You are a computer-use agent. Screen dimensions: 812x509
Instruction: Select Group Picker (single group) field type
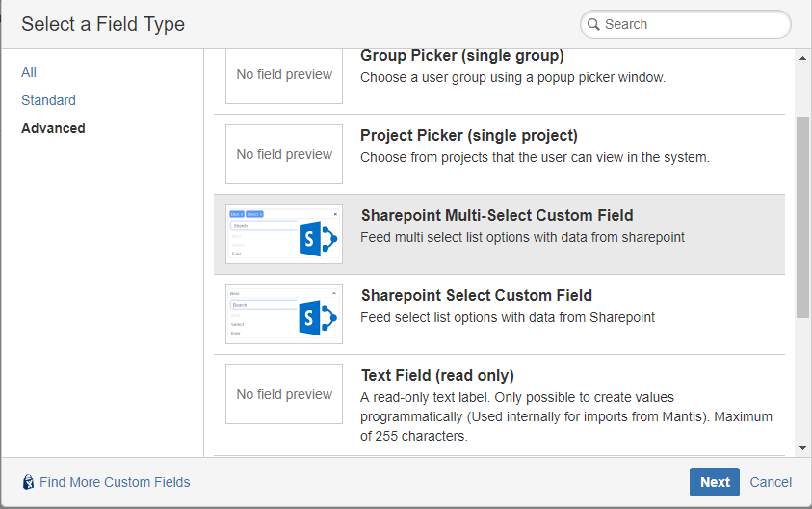point(461,56)
